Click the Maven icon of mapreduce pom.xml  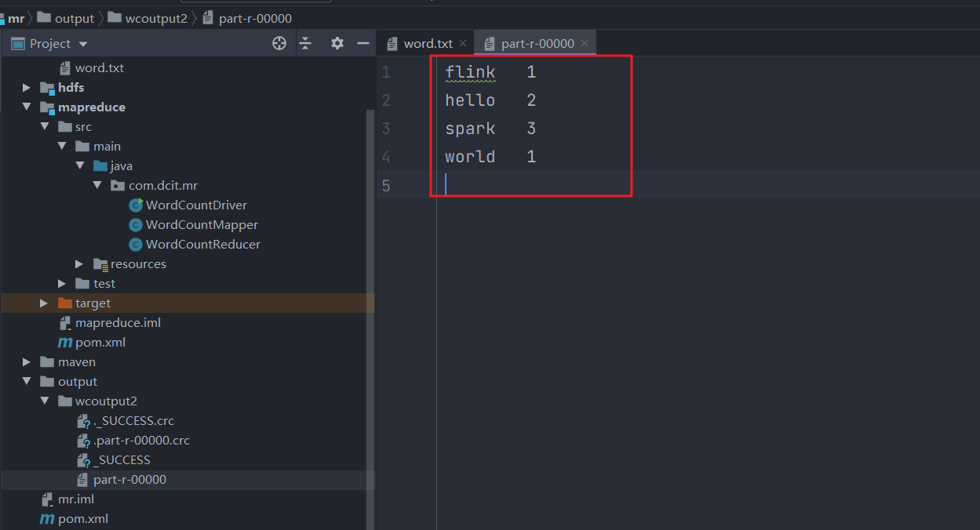coord(65,343)
